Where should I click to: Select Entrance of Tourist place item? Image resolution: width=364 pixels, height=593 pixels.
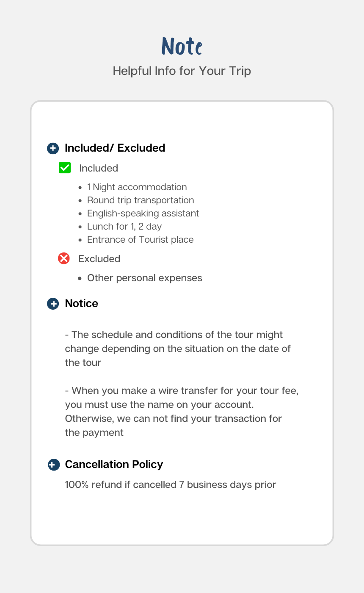[140, 239]
